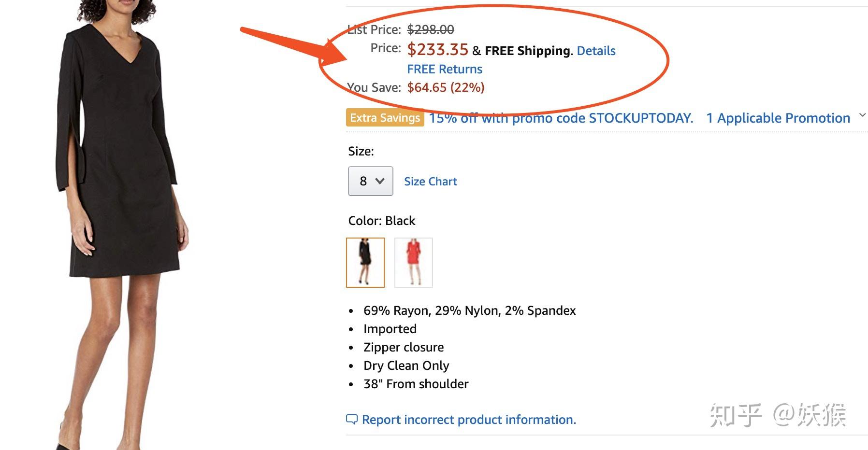Click the Extra Savings badge
The width and height of the screenshot is (868, 450).
[x=385, y=118]
